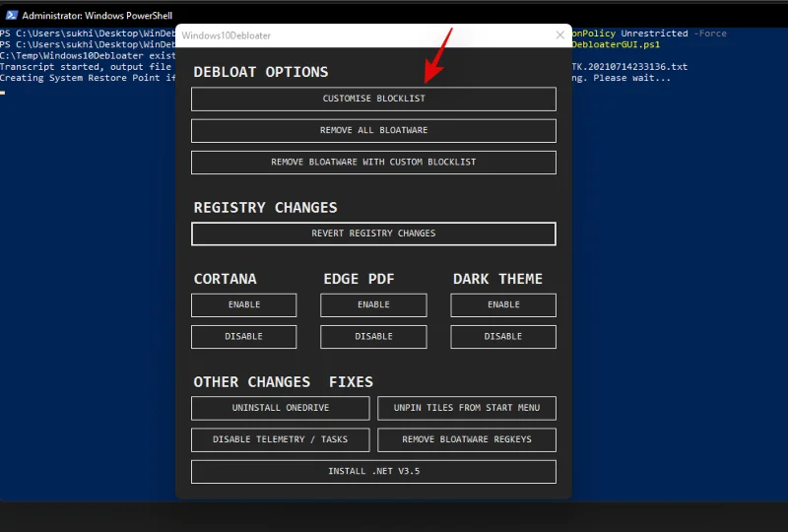Click Remove Bloatware Regkeys
The width and height of the screenshot is (788, 532).
[467, 439]
